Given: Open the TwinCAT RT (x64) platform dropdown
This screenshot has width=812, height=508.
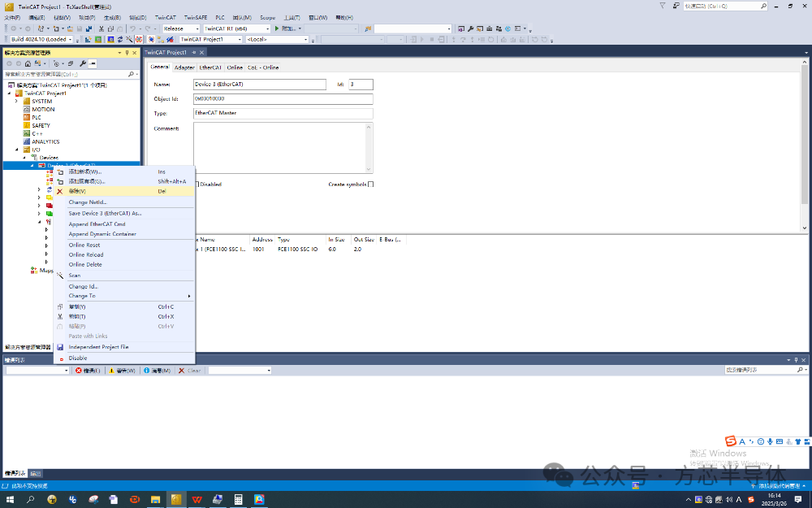Looking at the screenshot, I should 236,28.
